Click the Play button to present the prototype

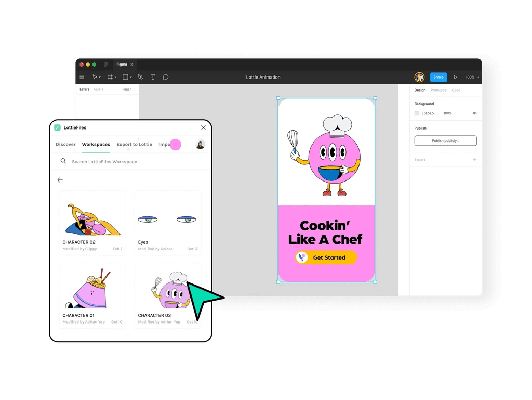pos(455,76)
